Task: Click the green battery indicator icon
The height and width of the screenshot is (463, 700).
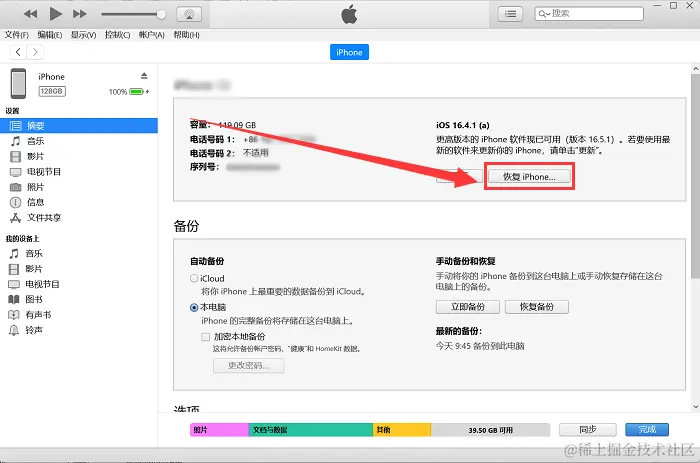Action: point(137,92)
